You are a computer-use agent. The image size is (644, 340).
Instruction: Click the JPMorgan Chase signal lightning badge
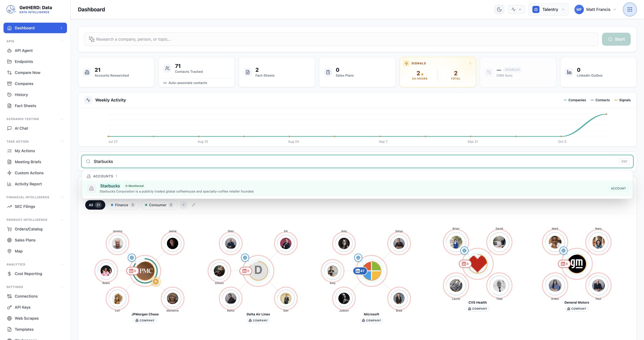(156, 282)
